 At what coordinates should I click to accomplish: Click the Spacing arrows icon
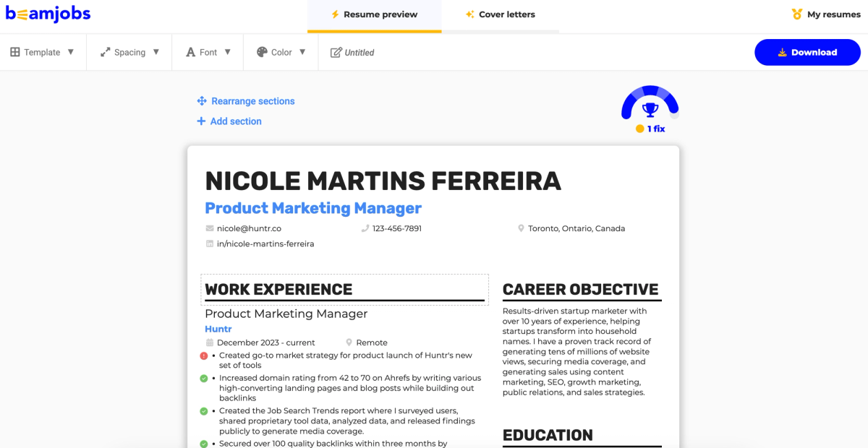tap(105, 52)
